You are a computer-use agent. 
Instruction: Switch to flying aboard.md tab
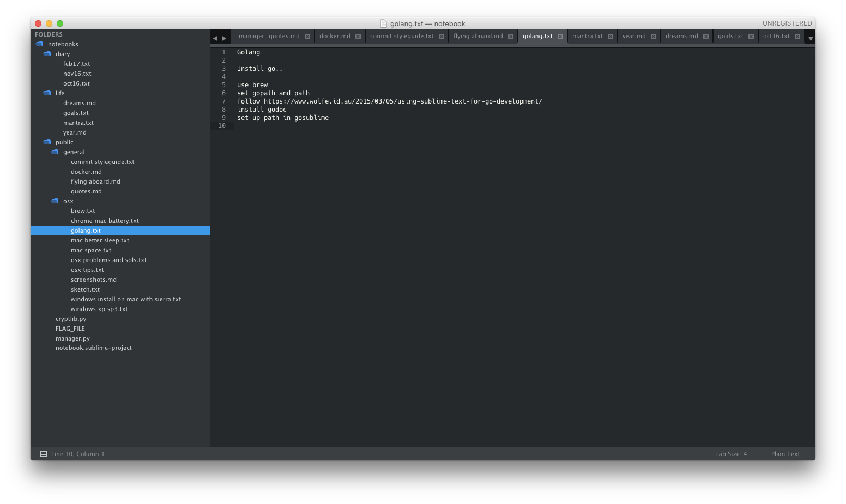(478, 37)
